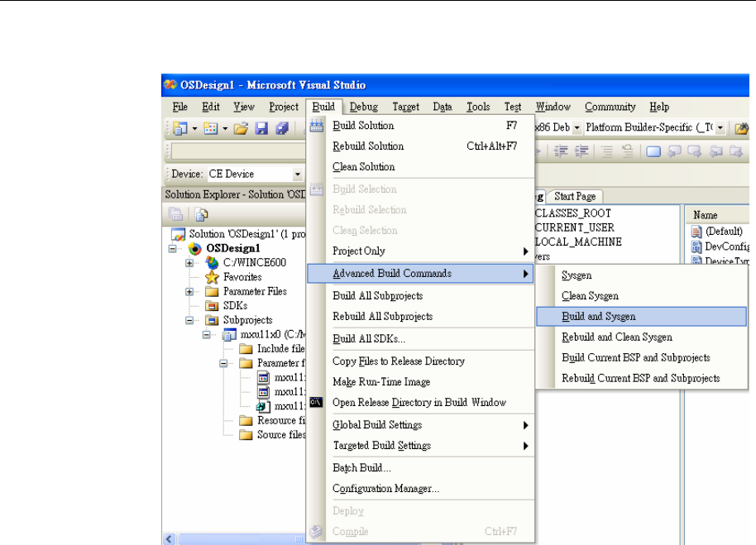The height and width of the screenshot is (545, 756).
Task: Choose Make Run-Time Image
Action: tap(420, 382)
